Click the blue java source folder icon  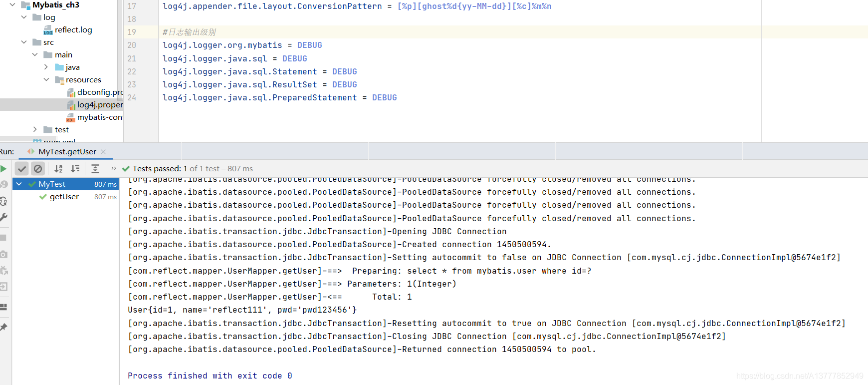pos(59,67)
